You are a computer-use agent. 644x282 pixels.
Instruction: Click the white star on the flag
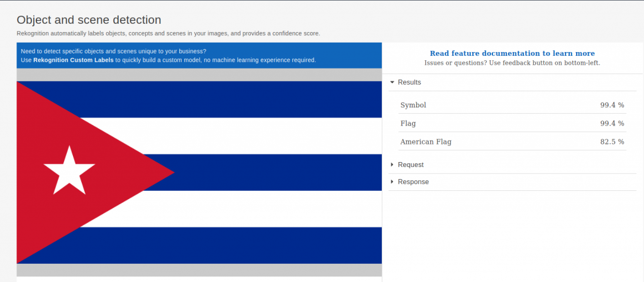[x=69, y=170]
